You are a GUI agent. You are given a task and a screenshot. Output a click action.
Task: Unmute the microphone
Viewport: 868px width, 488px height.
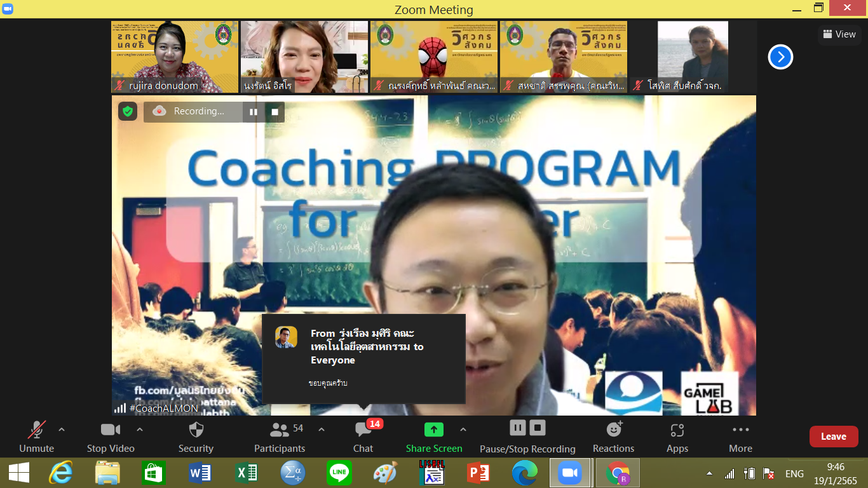click(36, 437)
